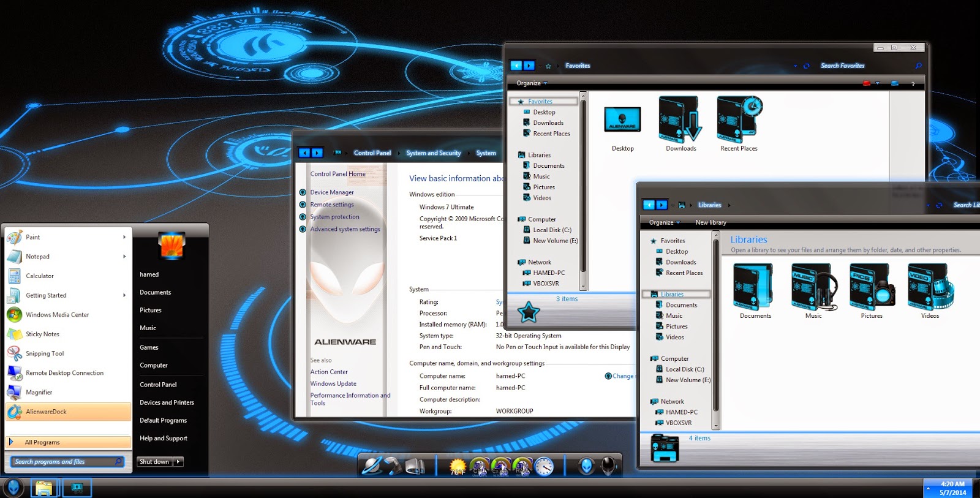The width and height of the screenshot is (980, 498).
Task: Click the weather widget in the dock
Action: (458, 467)
